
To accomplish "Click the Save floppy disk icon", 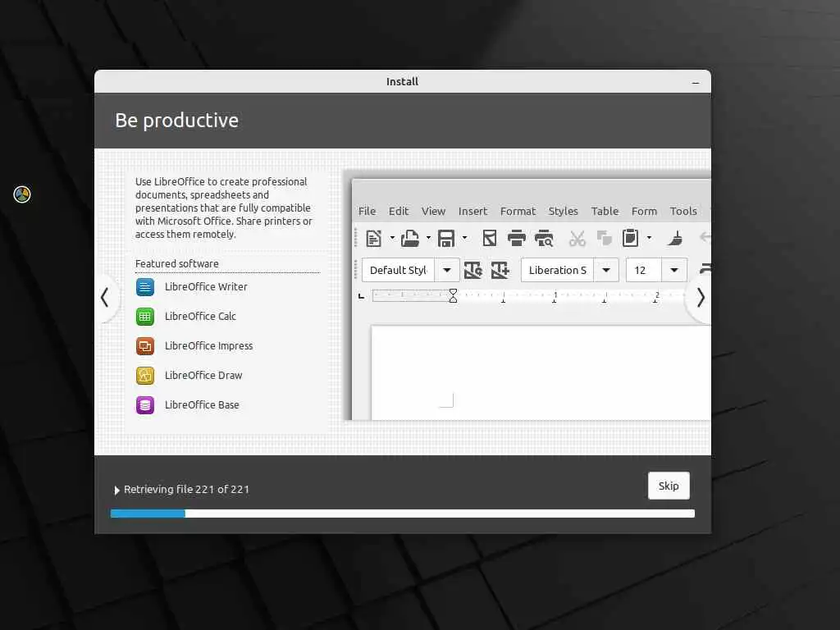I will click(445, 238).
